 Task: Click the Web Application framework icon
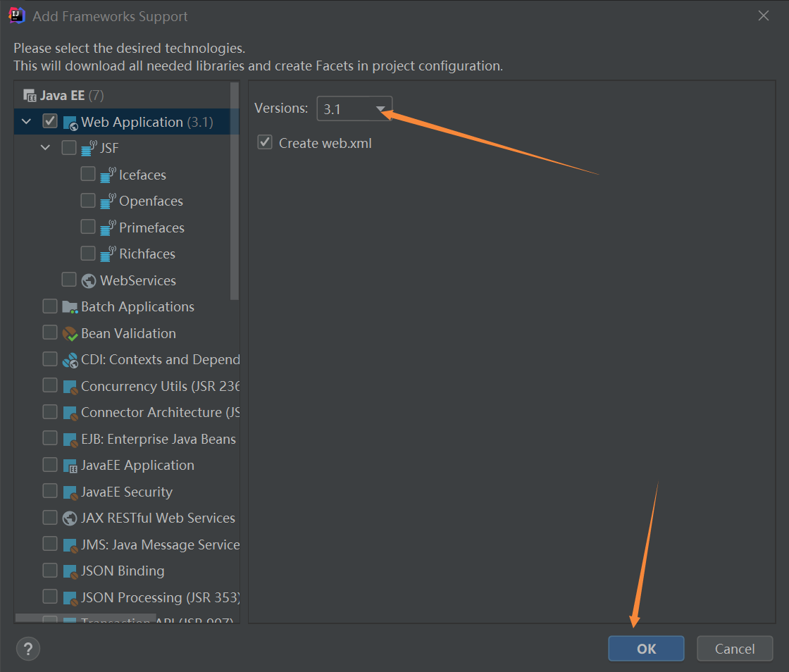[x=70, y=123]
